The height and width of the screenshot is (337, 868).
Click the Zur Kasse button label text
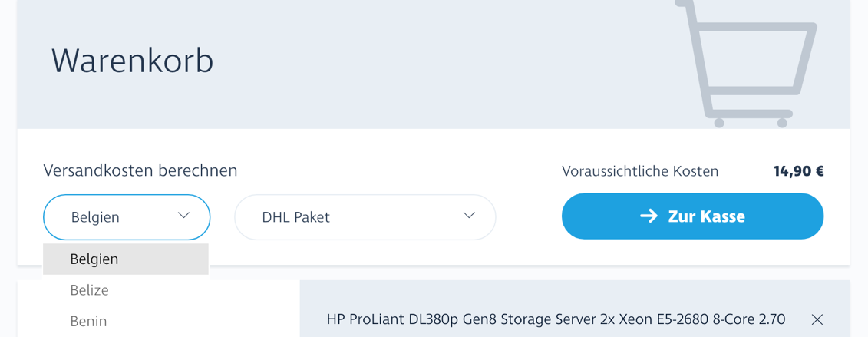click(706, 216)
